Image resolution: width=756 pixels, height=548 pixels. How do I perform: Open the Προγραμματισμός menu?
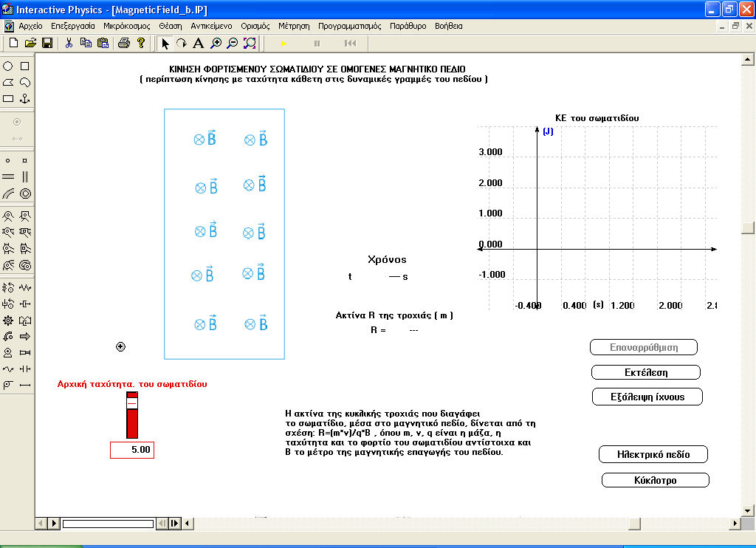click(x=349, y=26)
